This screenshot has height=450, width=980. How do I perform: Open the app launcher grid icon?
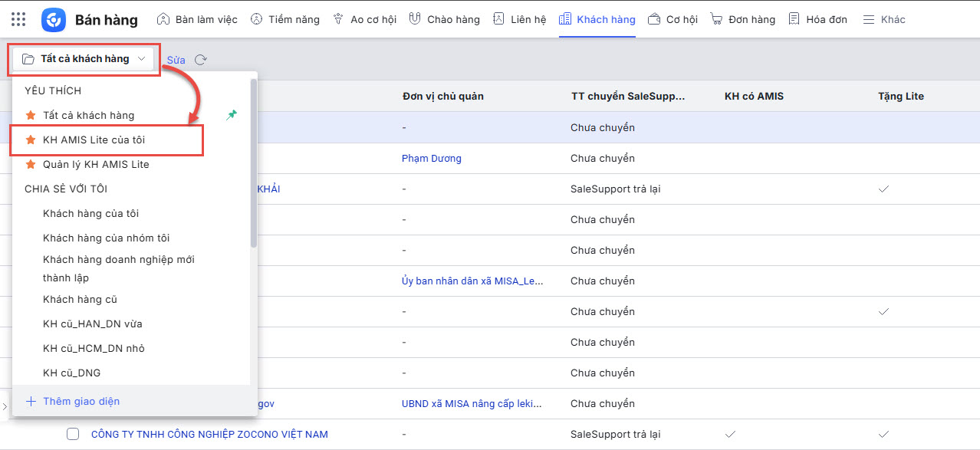coord(18,19)
